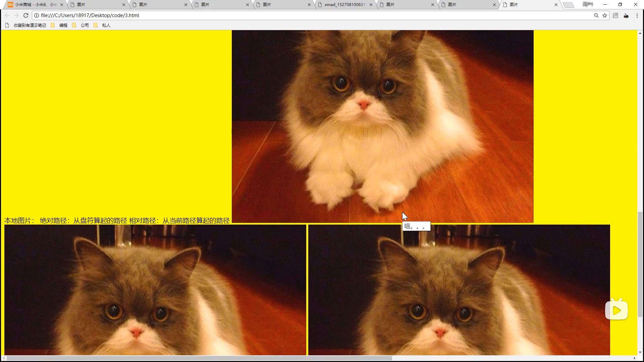Image resolution: width=644 pixels, height=362 pixels.
Task: Click the yellow floating video play widget
Action: coord(616,310)
